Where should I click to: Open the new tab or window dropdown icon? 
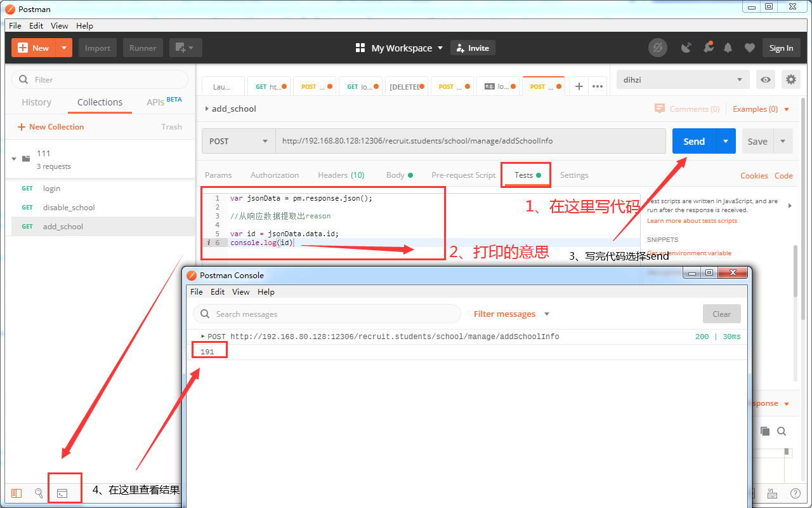click(185, 48)
